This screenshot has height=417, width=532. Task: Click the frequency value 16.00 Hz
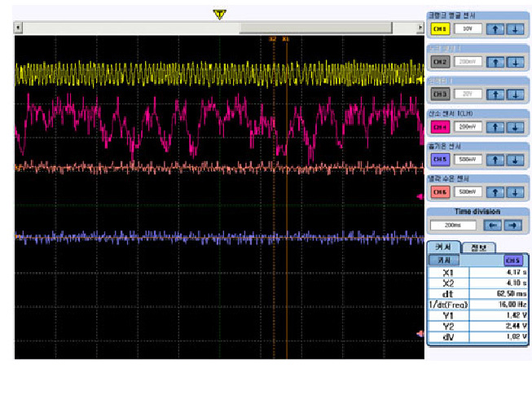(512, 305)
